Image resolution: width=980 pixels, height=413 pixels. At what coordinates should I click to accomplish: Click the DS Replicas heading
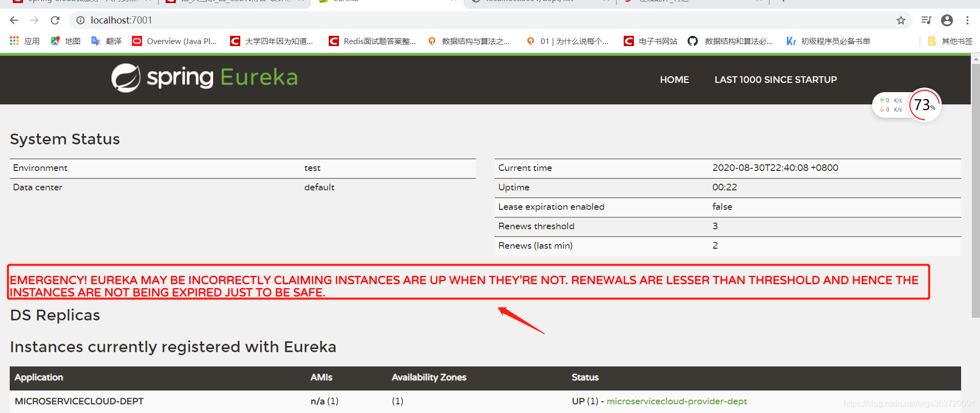pyautogui.click(x=55, y=315)
